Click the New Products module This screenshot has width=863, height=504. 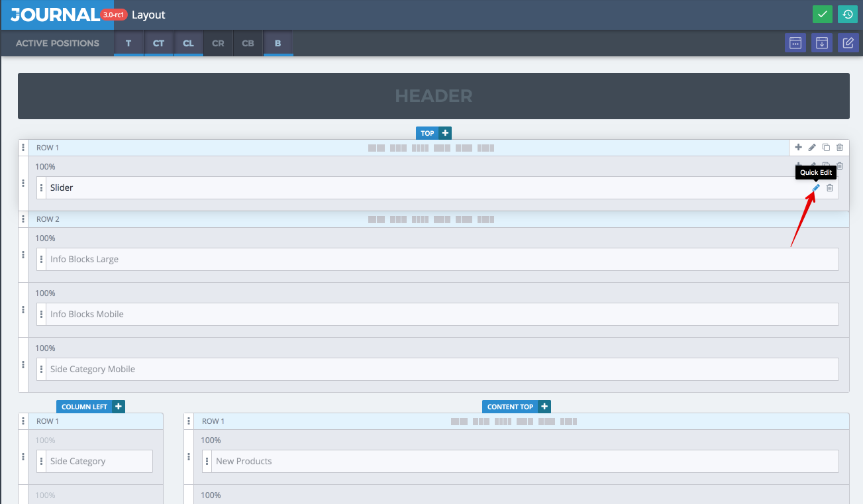click(521, 461)
